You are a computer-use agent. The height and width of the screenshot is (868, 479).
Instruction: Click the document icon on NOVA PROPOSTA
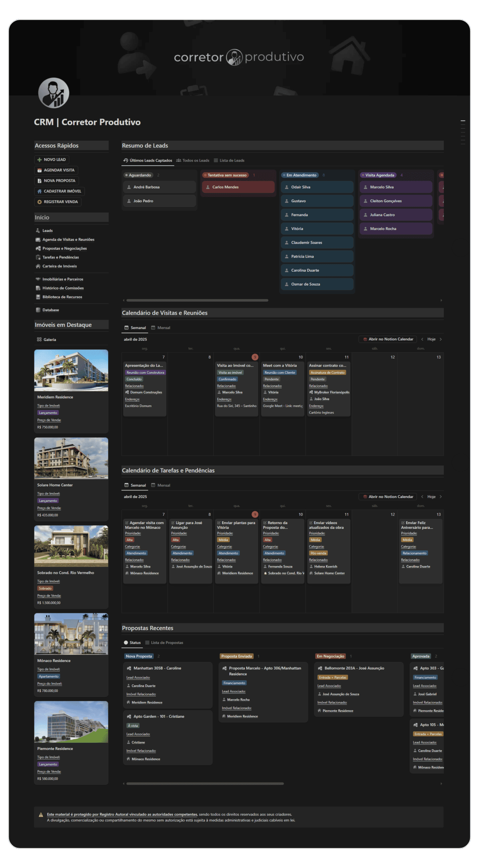40,181
